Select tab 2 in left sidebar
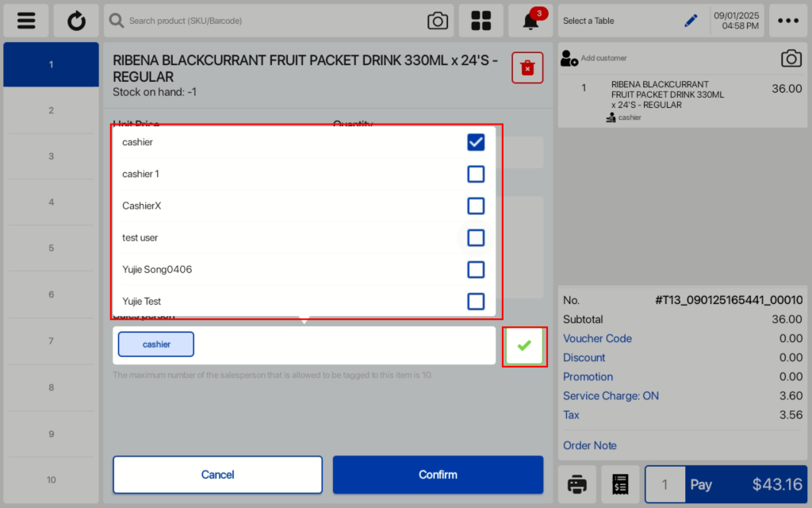Image resolution: width=812 pixels, height=508 pixels. click(x=51, y=110)
